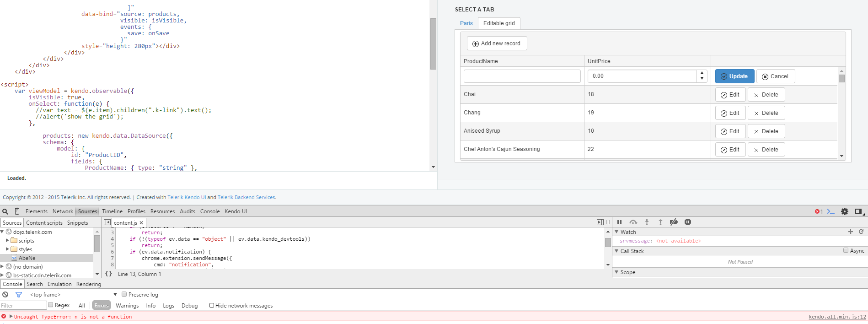This screenshot has height=324, width=868.
Task: Enable the Regex filter checkbox
Action: (51, 305)
